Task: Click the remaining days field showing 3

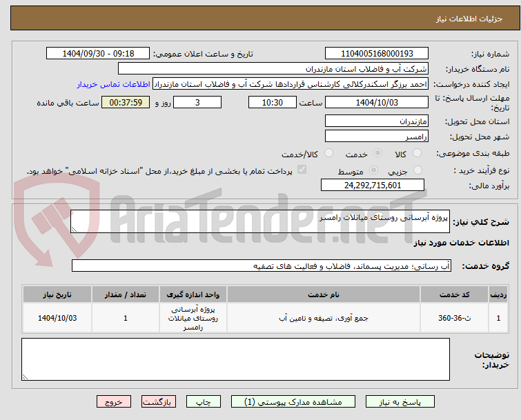Action: 197,102
